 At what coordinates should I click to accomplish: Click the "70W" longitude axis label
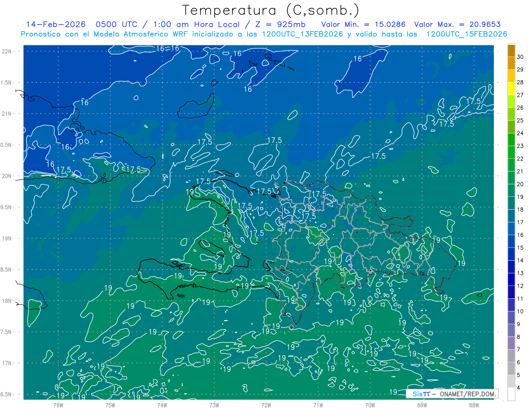(370, 405)
